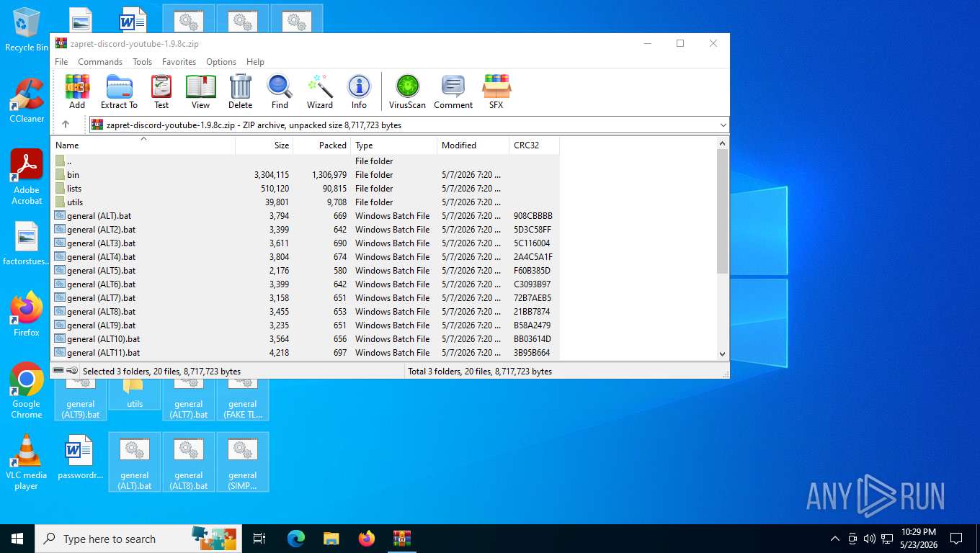Open File Explorer from taskbar
The width and height of the screenshot is (980, 553).
click(x=331, y=539)
